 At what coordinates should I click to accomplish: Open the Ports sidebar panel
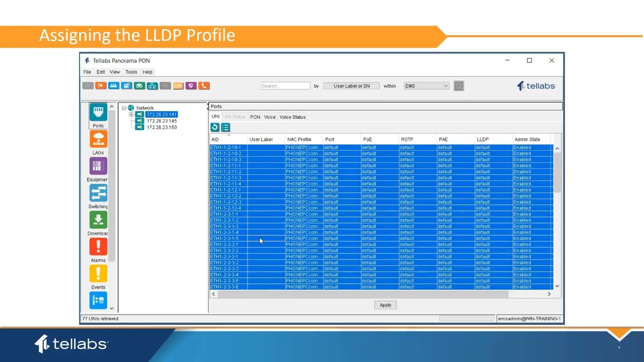[x=98, y=116]
